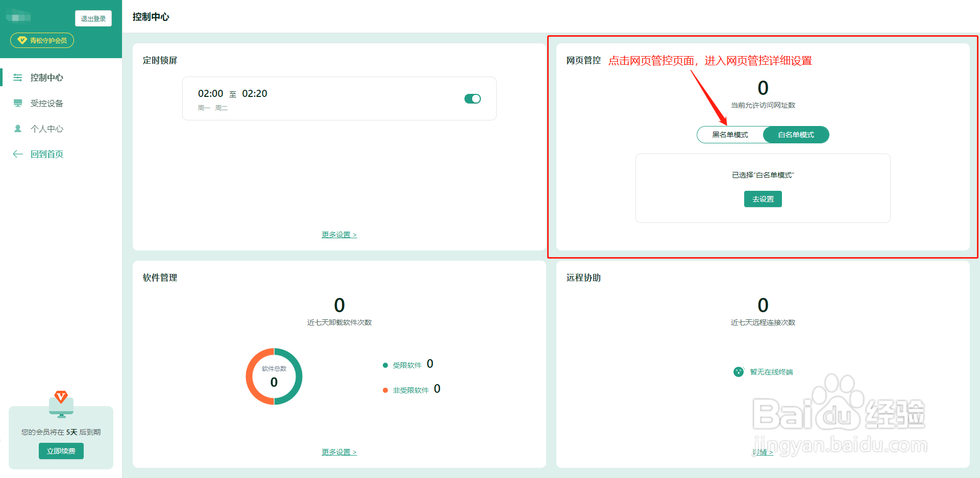Click the 近七天卸载软件次数 label
The width and height of the screenshot is (980, 478).
[x=339, y=322]
